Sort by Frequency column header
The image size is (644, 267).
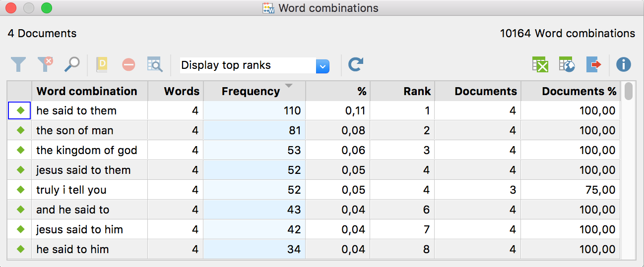255,91
